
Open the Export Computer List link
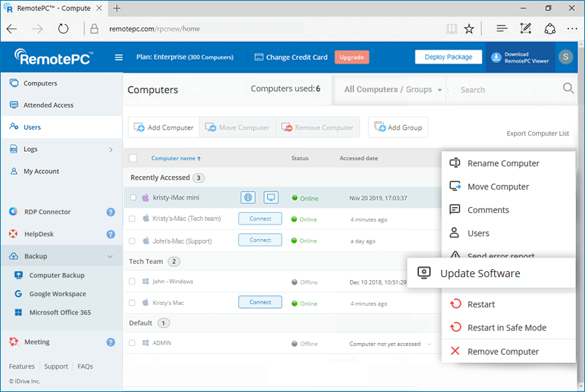(x=537, y=134)
